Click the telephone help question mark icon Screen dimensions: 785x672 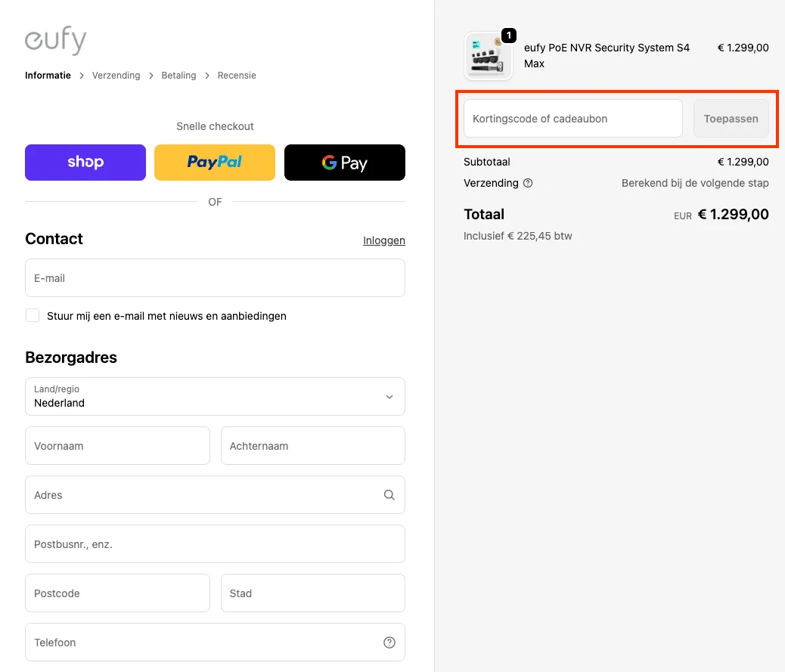pyautogui.click(x=389, y=642)
